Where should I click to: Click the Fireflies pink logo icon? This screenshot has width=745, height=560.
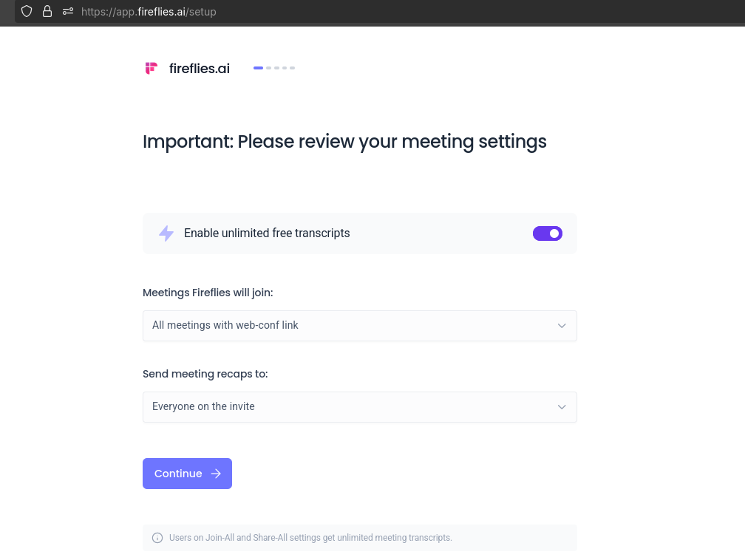coord(152,69)
